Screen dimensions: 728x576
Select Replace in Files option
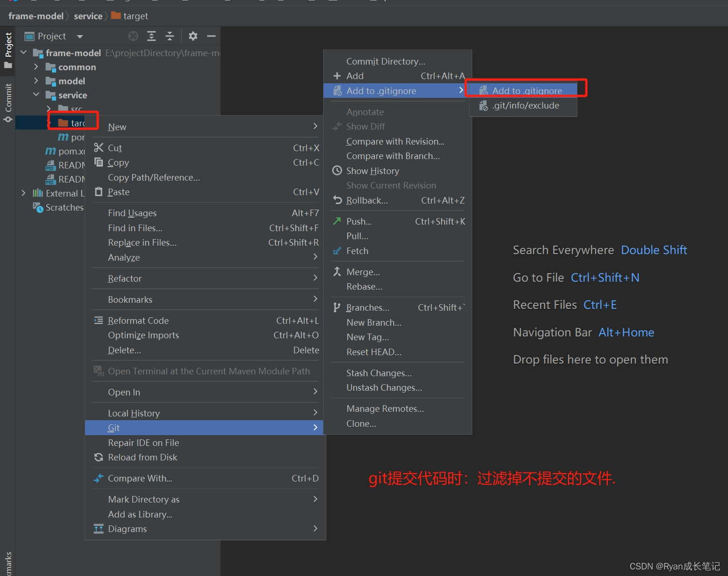205,242
